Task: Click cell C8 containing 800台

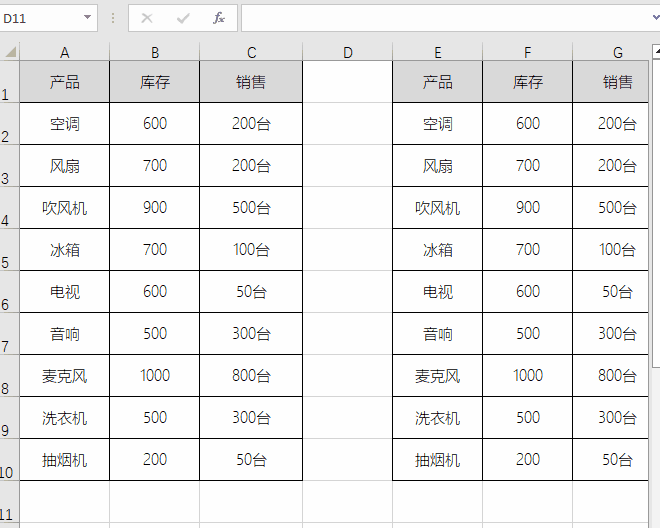Action: tap(251, 376)
